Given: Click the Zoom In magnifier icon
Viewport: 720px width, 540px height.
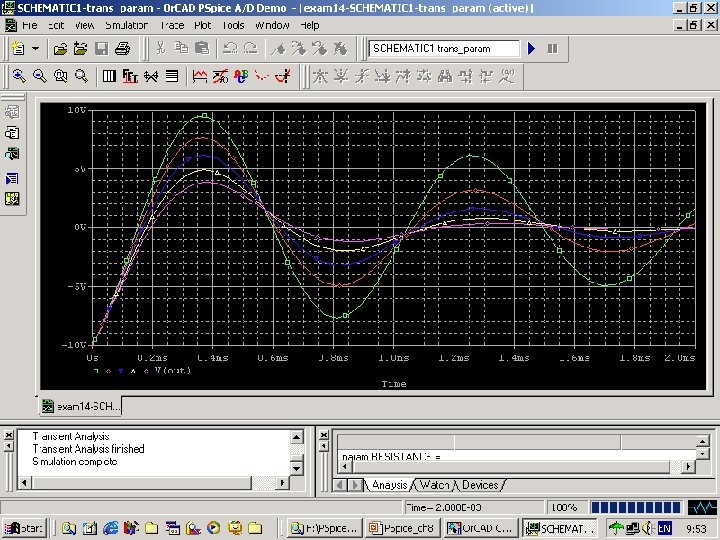Looking at the screenshot, I should (x=19, y=76).
